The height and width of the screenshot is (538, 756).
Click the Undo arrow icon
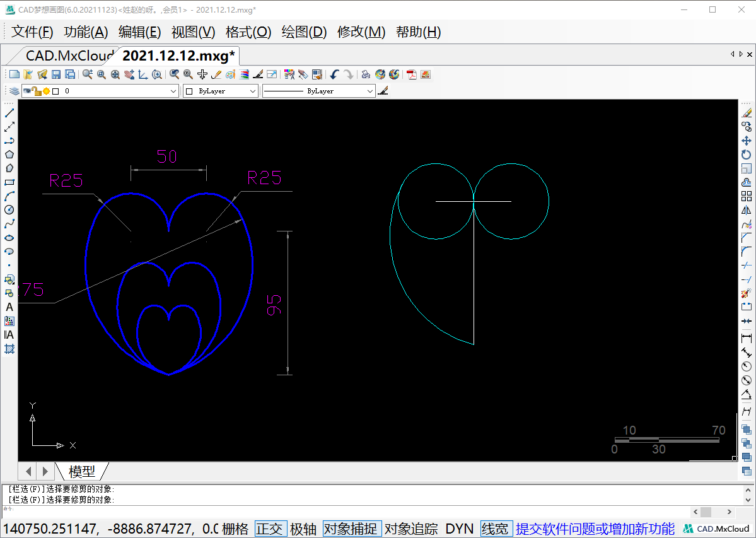(334, 74)
